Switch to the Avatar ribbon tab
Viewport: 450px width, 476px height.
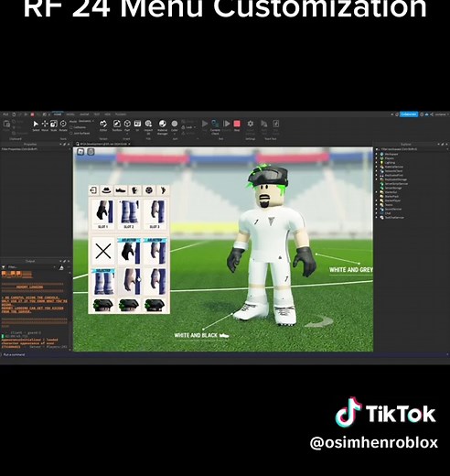84,114
